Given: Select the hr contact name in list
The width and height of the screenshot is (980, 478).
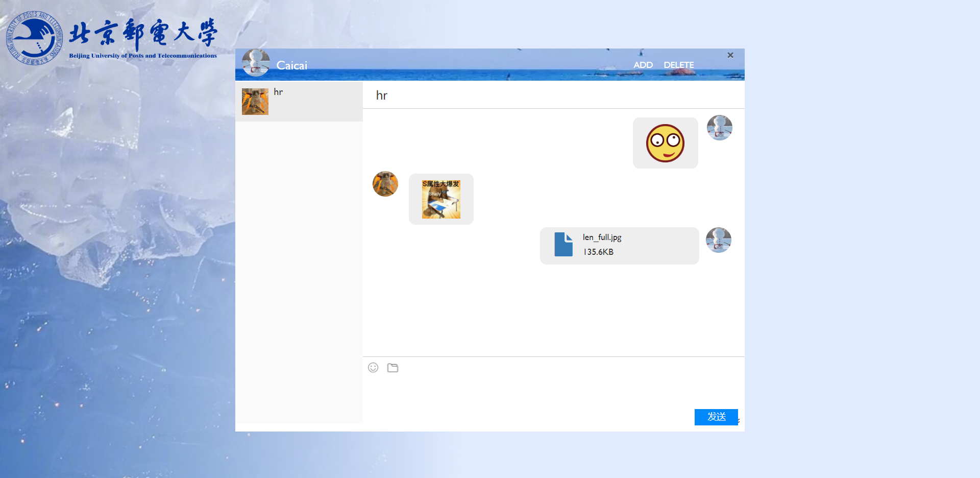Looking at the screenshot, I should coord(278,92).
